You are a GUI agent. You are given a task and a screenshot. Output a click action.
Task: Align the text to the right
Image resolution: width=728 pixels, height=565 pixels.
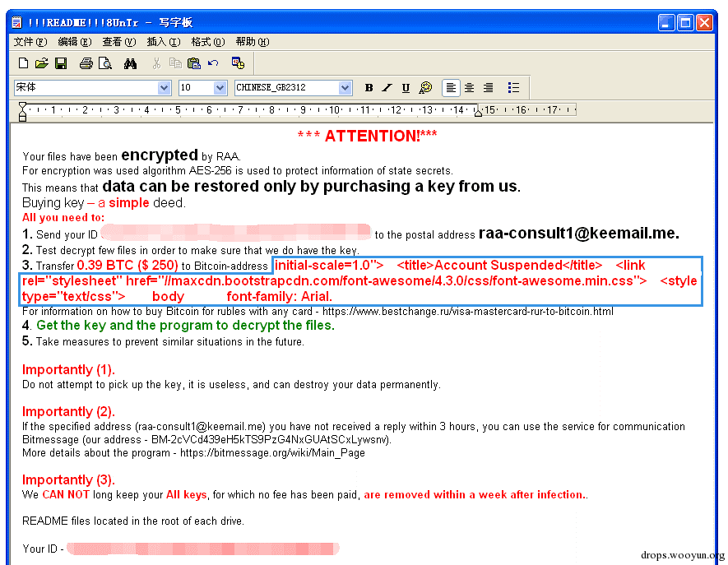click(488, 88)
